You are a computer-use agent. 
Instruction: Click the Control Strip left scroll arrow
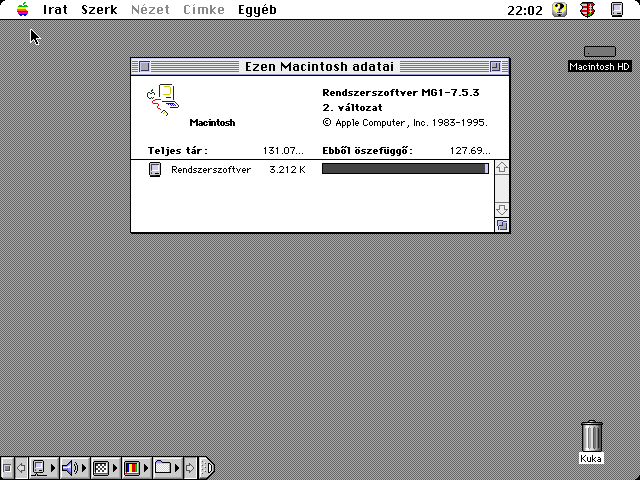point(21,468)
